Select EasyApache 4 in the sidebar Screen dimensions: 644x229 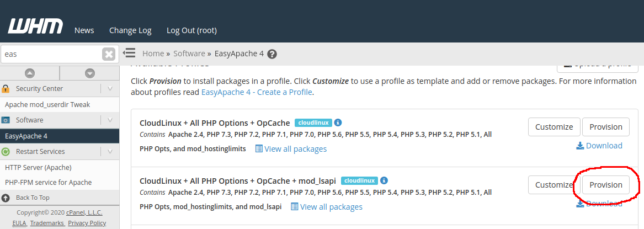pos(60,136)
